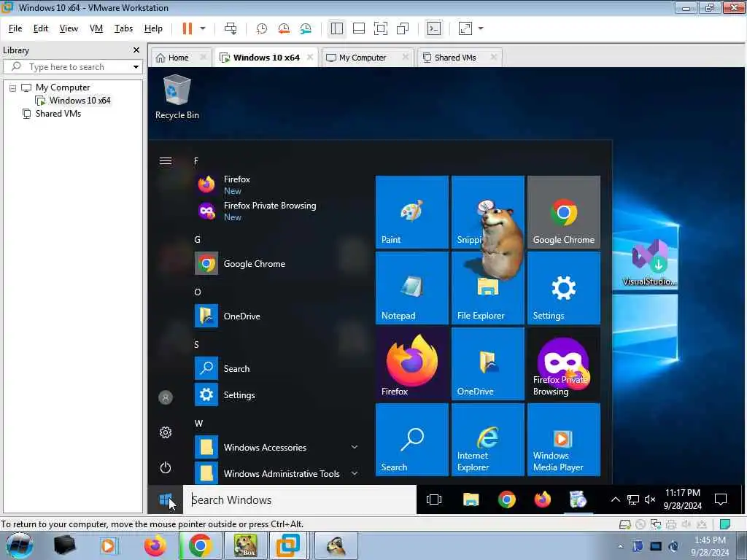Click the Start menu hamburger icon
Screen dimensions: 747x560
click(166, 161)
